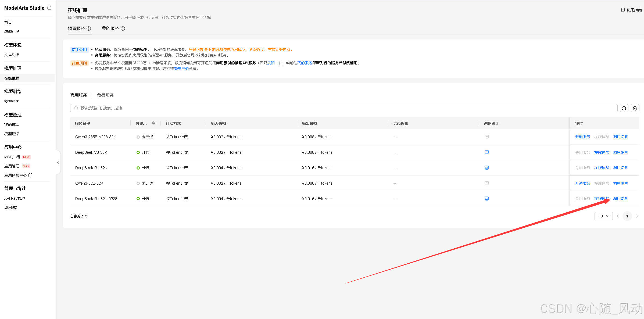Open call statistics chart for DeepSeek-V3-32K
The width and height of the screenshot is (644, 319).
tap(486, 152)
